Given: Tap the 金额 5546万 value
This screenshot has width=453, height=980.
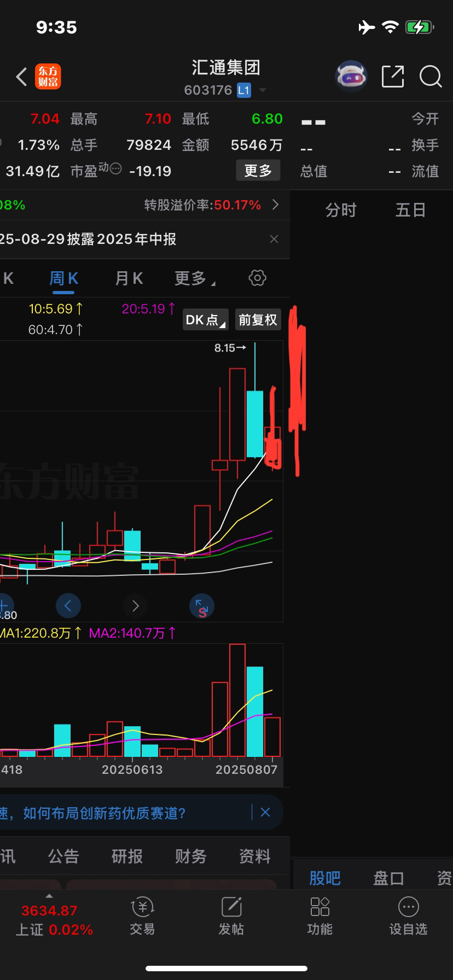Looking at the screenshot, I should [x=257, y=145].
